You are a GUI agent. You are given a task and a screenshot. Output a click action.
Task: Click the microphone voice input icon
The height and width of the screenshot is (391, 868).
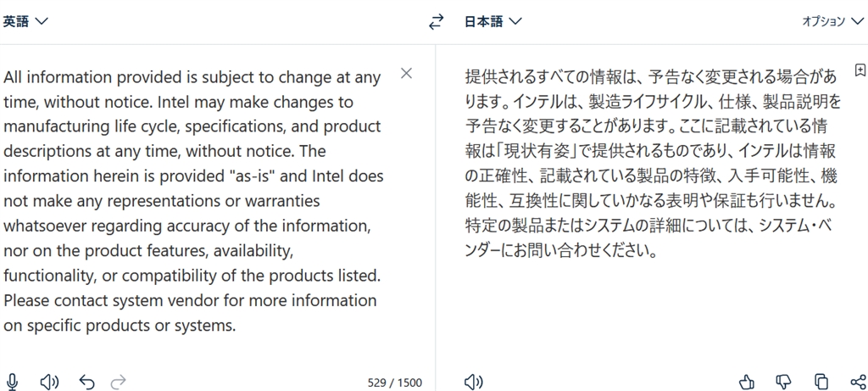(x=13, y=382)
